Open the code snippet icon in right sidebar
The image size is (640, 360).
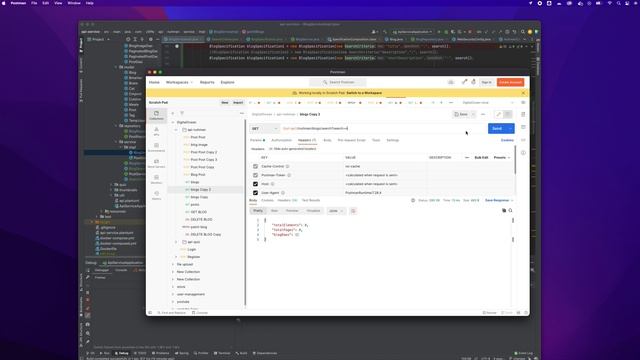coord(523,140)
